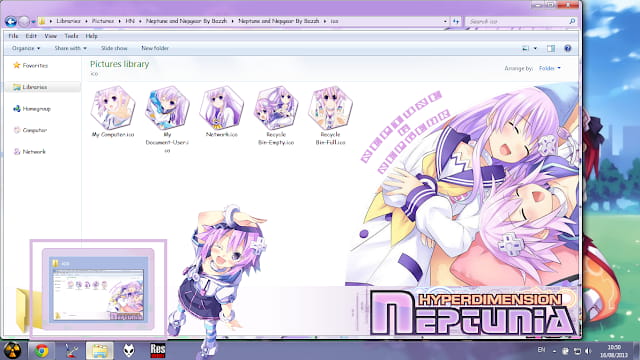Click the magnifier search icon

click(x=572, y=21)
